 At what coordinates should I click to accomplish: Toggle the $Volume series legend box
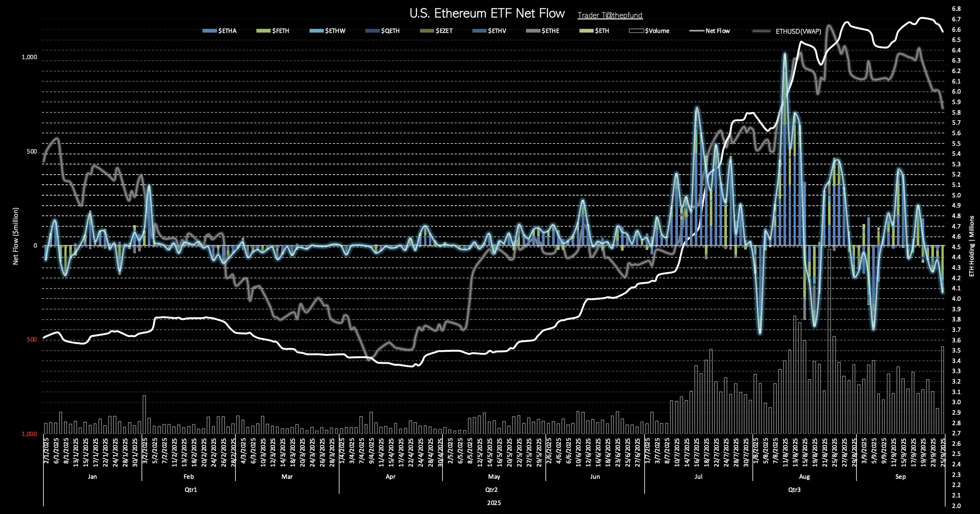(x=637, y=31)
